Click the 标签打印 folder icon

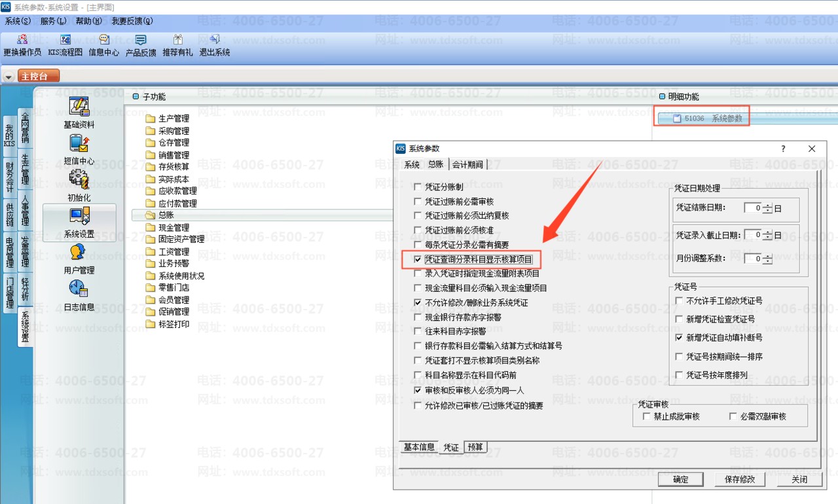click(151, 324)
